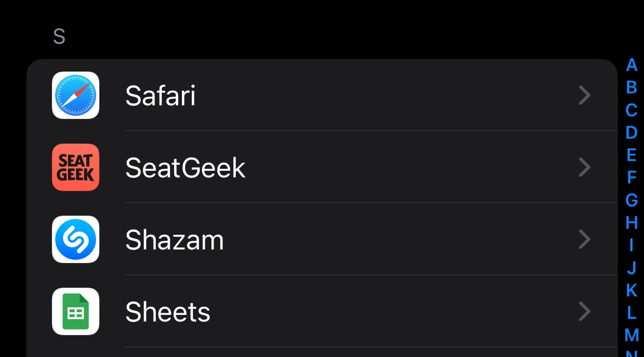This screenshot has height=357, width=644.
Task: Expand Shazam row chevron
Action: (584, 240)
